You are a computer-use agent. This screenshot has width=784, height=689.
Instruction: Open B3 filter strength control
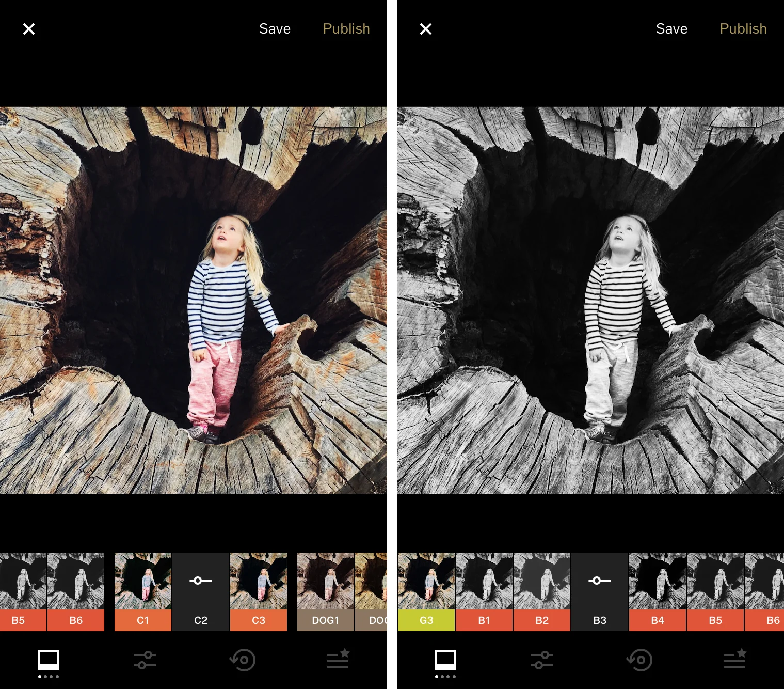pyautogui.click(x=599, y=581)
